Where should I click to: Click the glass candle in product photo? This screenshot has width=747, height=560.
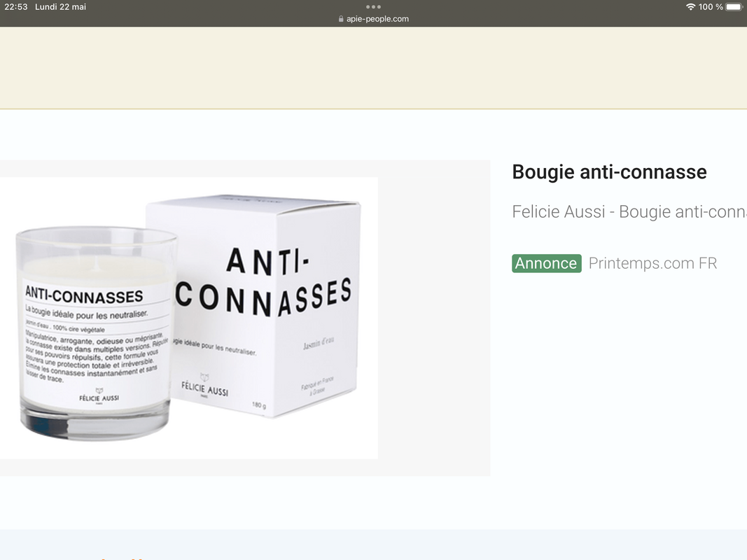coord(95,333)
